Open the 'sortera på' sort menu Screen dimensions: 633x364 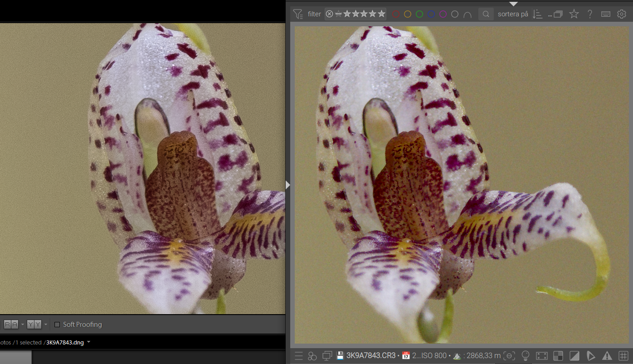tap(513, 14)
